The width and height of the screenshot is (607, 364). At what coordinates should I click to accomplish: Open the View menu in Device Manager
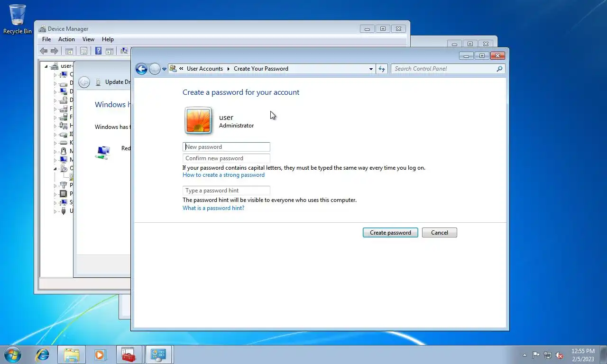click(88, 39)
